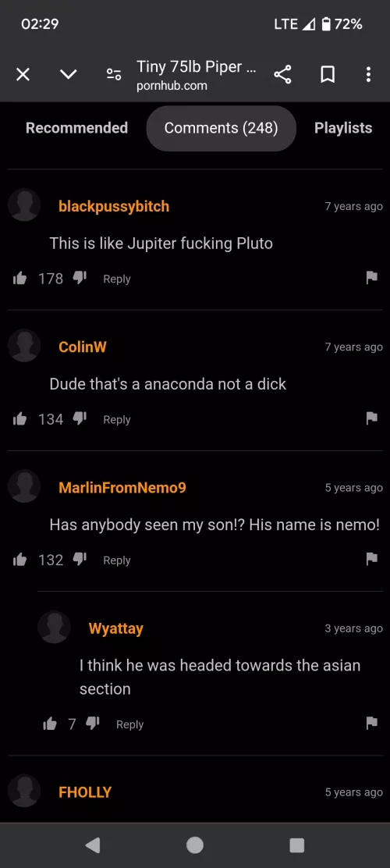Open site settings icon beside the URL
The width and height of the screenshot is (390, 868).
coord(114,75)
